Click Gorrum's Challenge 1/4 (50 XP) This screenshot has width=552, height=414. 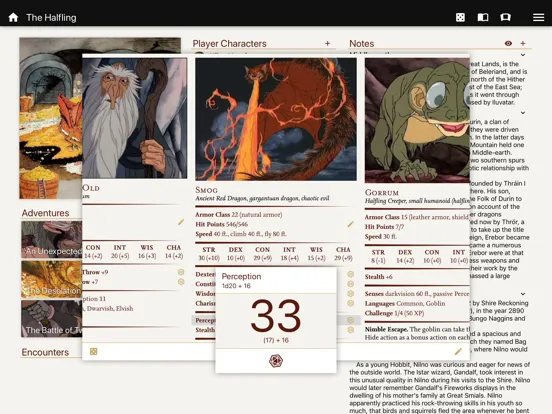[x=395, y=313]
